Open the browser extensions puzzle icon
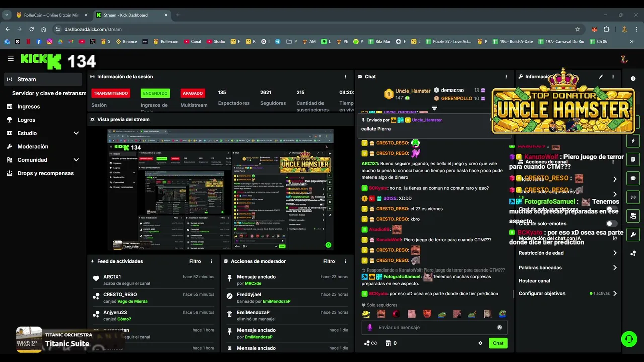Viewport: 644px width, 362px height. click(606, 29)
